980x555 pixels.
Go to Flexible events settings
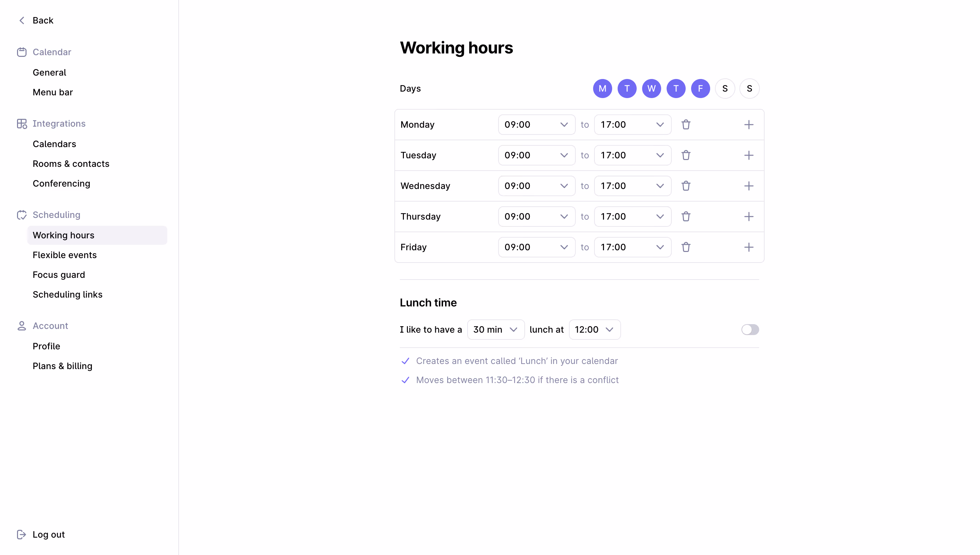(65, 255)
